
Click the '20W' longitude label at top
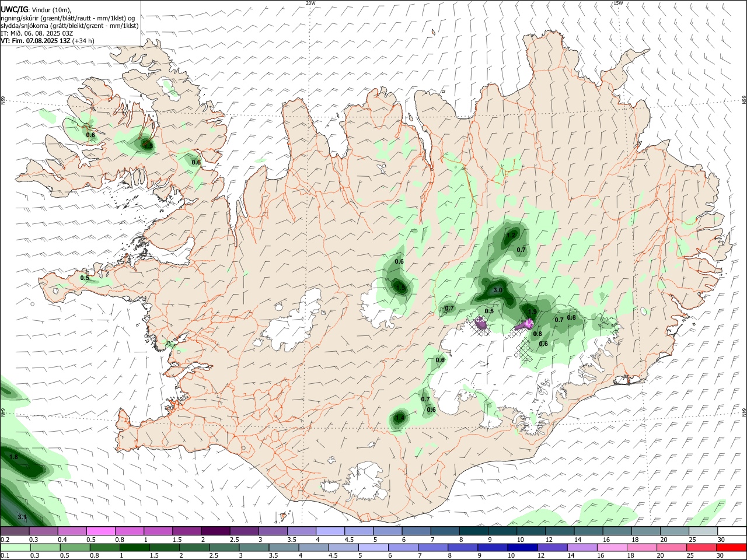pyautogui.click(x=310, y=3)
